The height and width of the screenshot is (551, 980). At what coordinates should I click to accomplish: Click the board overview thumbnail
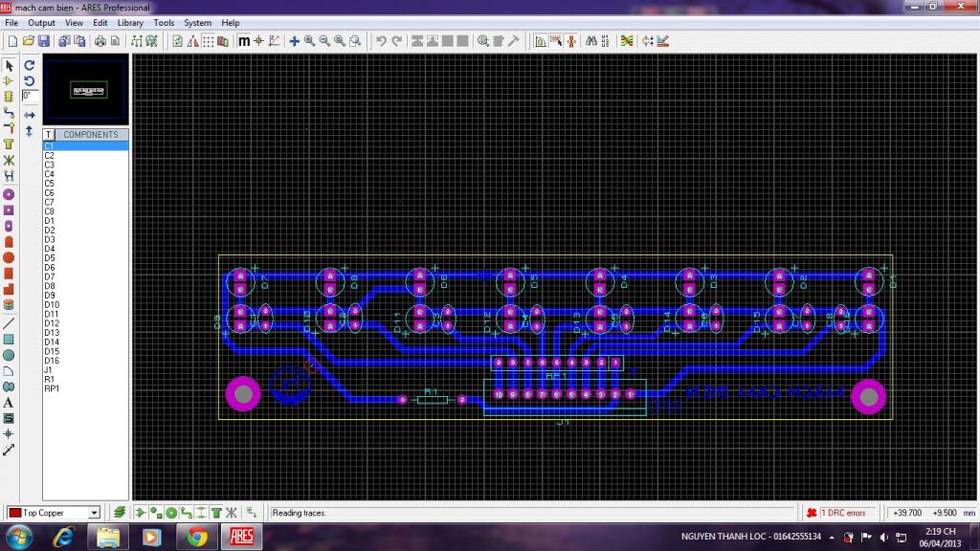[x=86, y=90]
